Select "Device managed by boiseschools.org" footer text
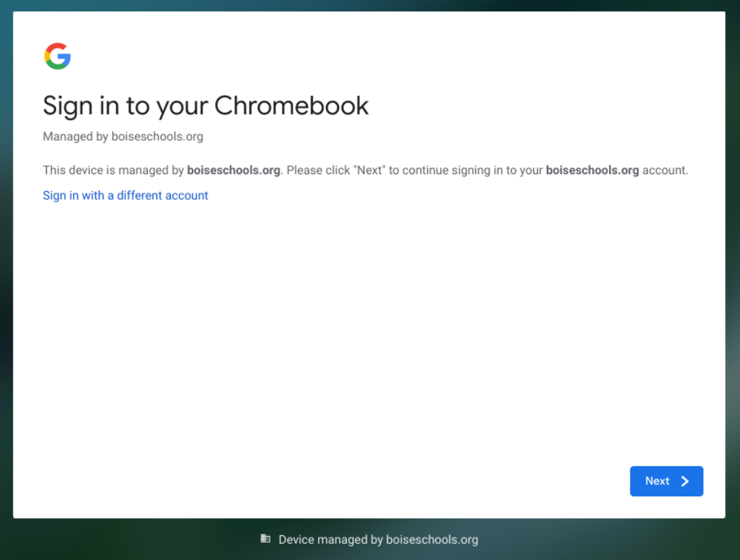Image resolution: width=740 pixels, height=560 pixels. coord(378,539)
